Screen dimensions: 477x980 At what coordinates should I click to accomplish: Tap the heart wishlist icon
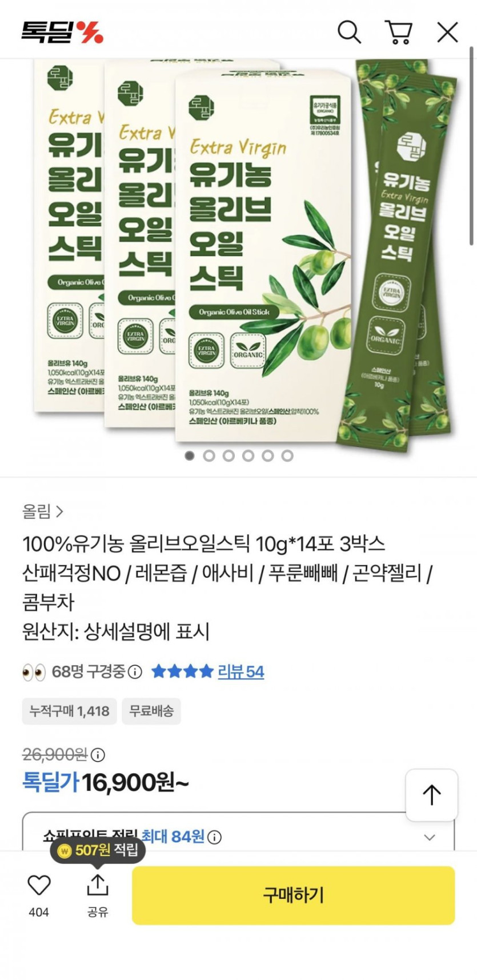(39, 885)
